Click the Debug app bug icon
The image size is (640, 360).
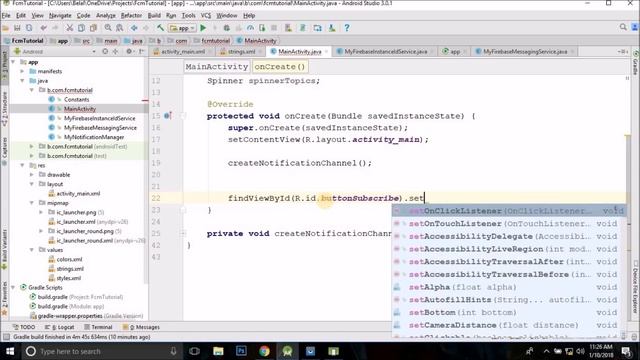[227, 28]
